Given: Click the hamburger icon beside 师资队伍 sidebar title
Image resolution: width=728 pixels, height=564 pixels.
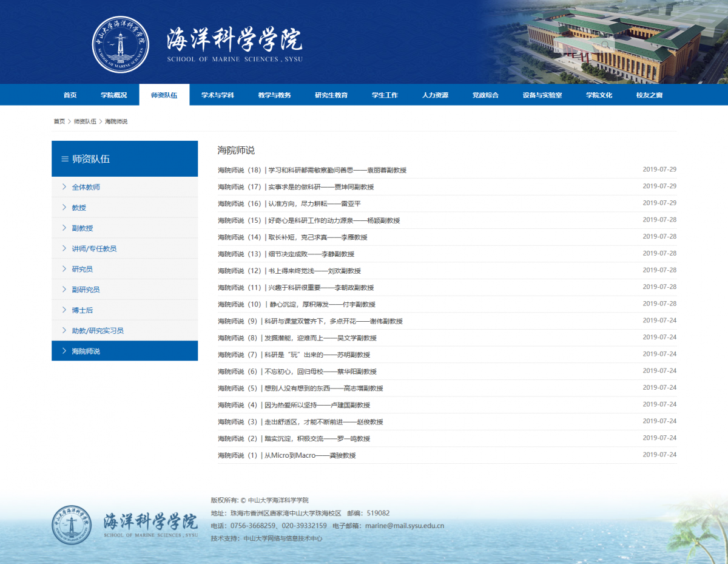Looking at the screenshot, I should (x=64, y=159).
